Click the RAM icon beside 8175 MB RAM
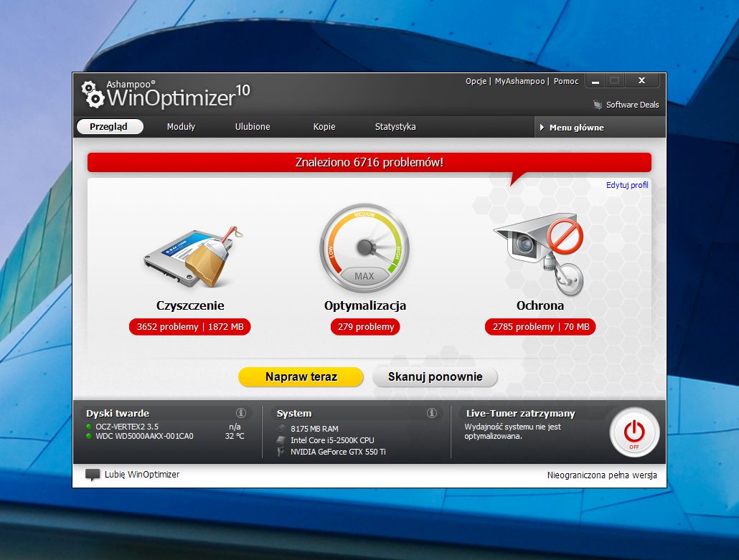This screenshot has height=560, width=739. point(281,429)
